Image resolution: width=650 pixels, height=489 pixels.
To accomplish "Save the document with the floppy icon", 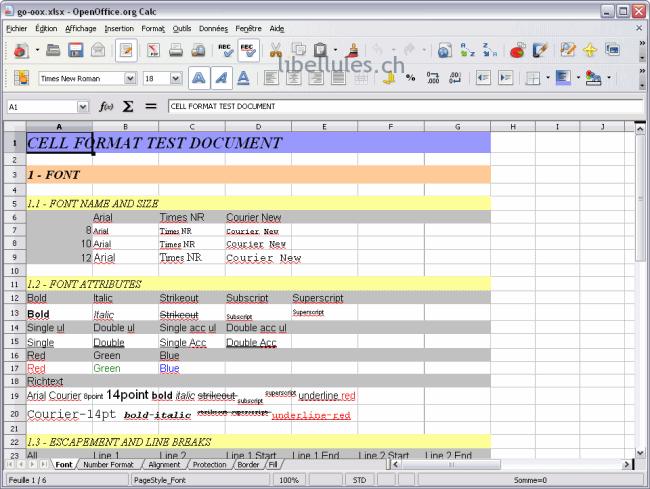I will pyautogui.click(x=75, y=50).
